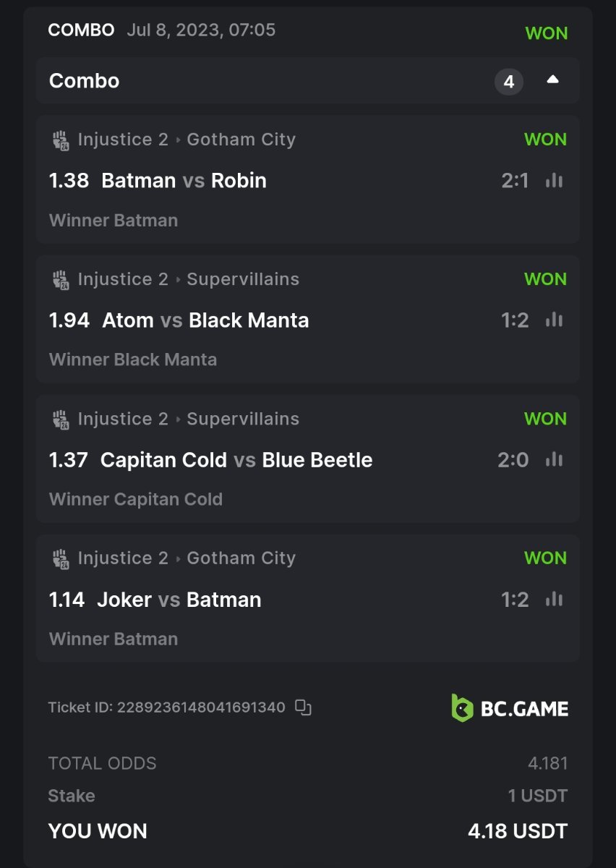Open stats icon for Atom vs Black Manta
Image resolution: width=616 pixels, height=868 pixels.
[554, 320]
